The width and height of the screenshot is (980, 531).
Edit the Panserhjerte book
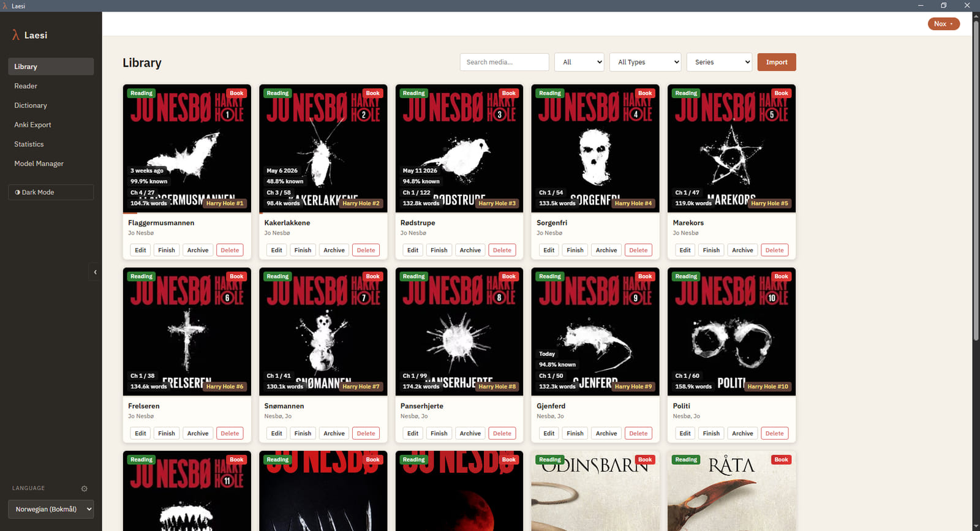pyautogui.click(x=413, y=433)
